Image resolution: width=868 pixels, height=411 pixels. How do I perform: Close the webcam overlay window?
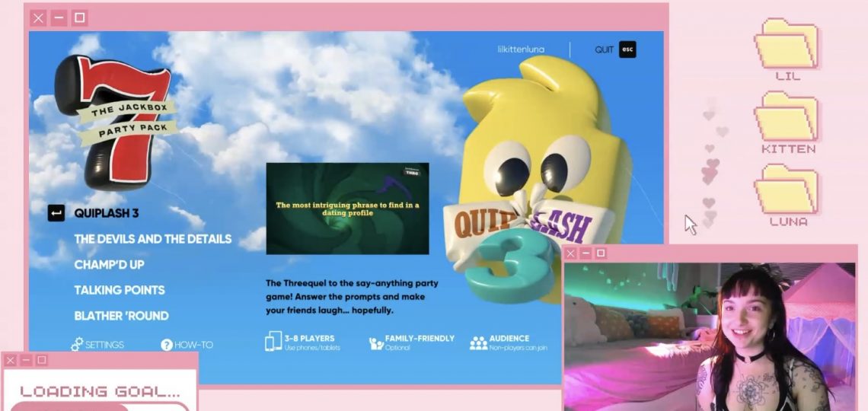coord(570,253)
